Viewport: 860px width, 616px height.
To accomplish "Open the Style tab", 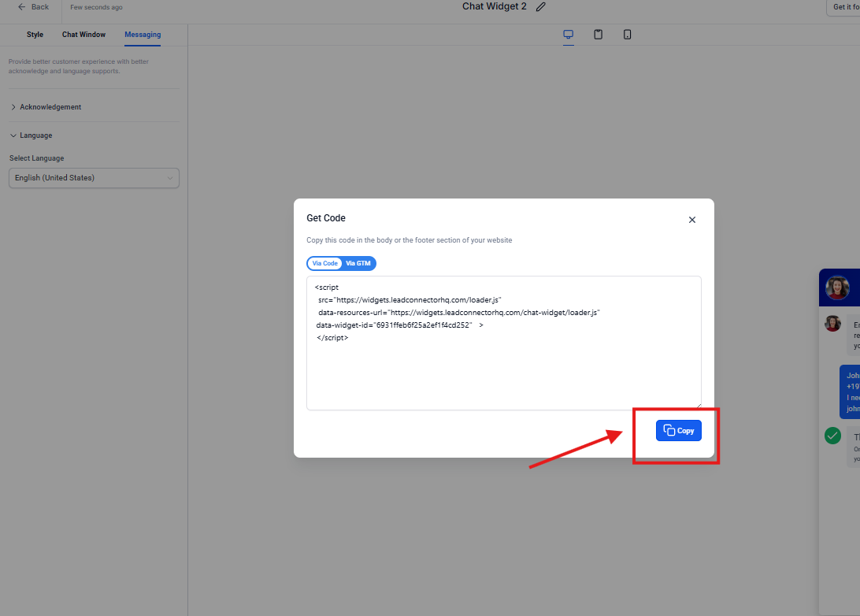I will (35, 35).
